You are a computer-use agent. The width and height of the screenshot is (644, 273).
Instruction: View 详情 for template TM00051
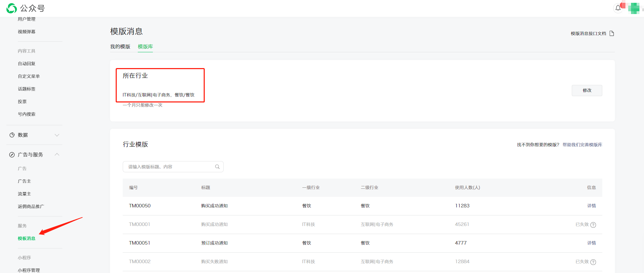tap(591, 243)
